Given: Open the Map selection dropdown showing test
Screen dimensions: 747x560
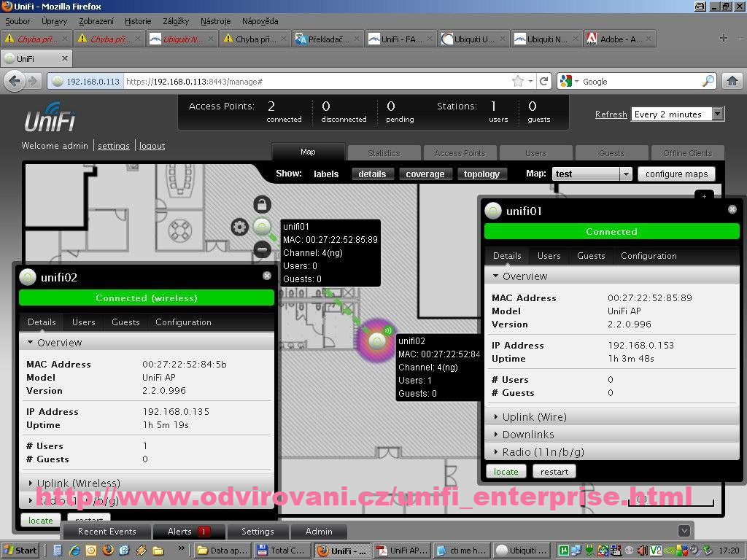Looking at the screenshot, I should point(592,174).
